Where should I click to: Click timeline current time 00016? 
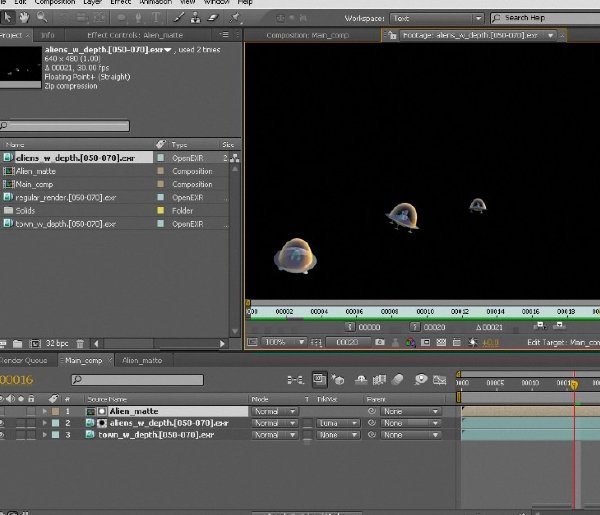17,380
